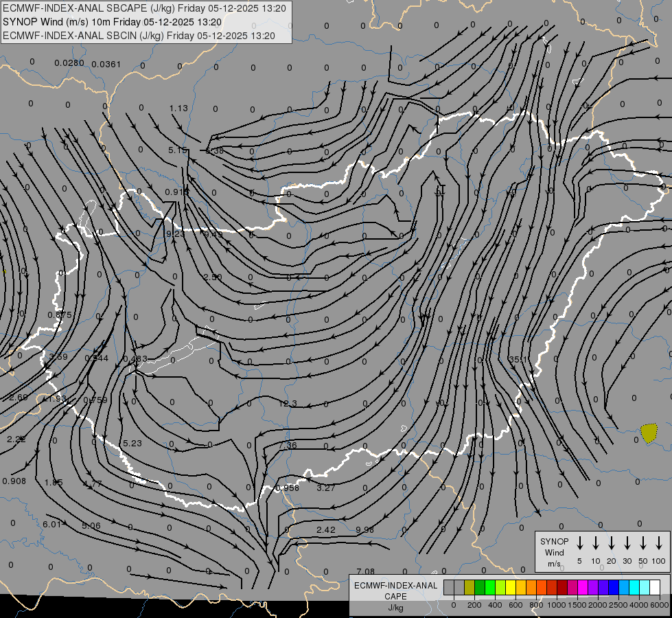This screenshot has width=672, height=618.
Task: Click the 50 m/s wind arrow in legend
Action: (x=643, y=543)
